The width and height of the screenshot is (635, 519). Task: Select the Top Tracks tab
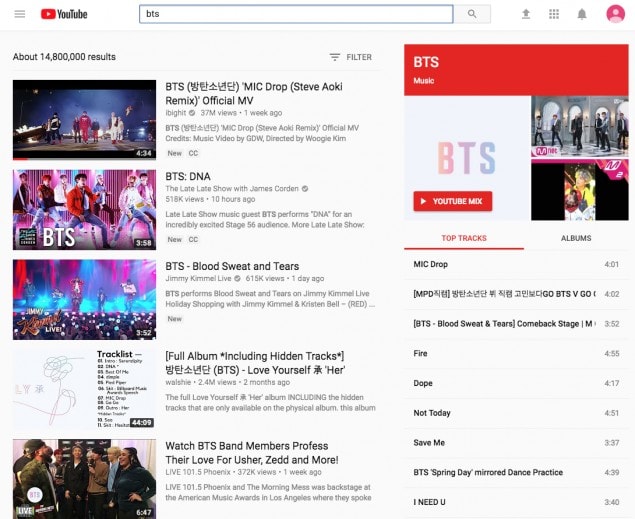coord(464,238)
